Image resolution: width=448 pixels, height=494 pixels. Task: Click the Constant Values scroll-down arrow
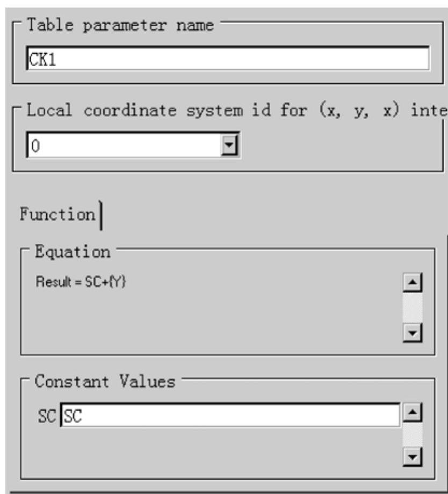click(413, 456)
